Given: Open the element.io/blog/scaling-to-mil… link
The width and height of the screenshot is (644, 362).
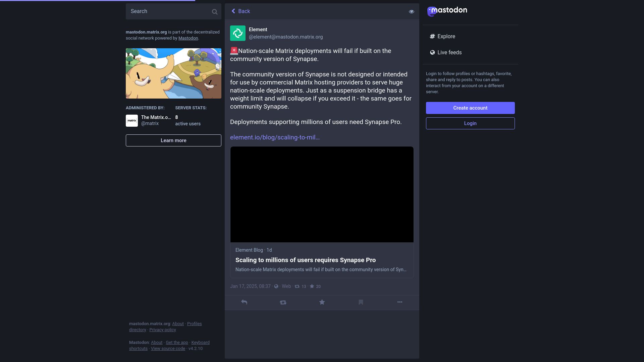Looking at the screenshot, I should coord(275,137).
